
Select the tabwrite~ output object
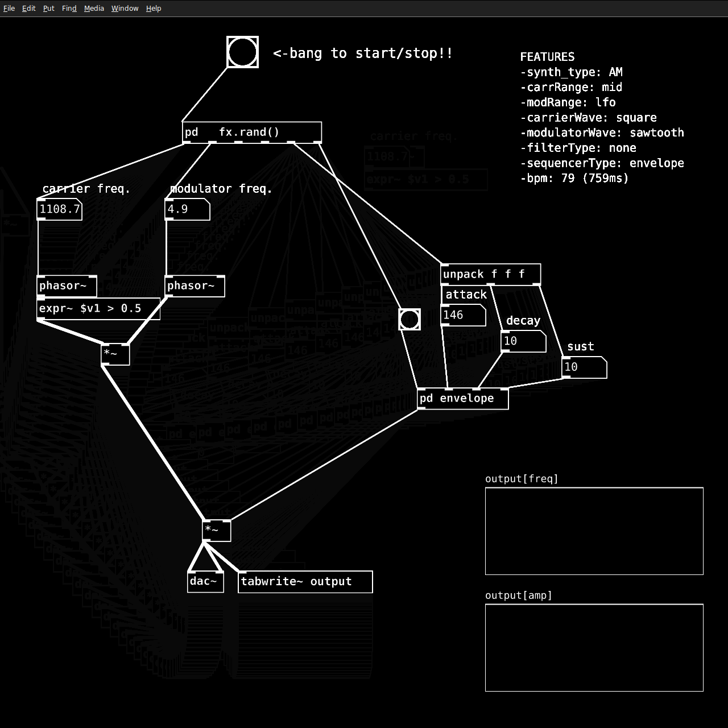click(305, 582)
